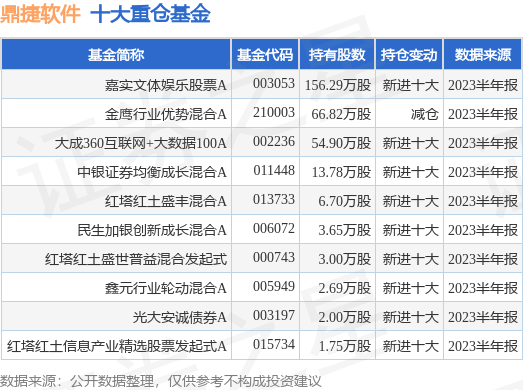Click fund name 嘉实文体娱乐股票A

(166, 85)
